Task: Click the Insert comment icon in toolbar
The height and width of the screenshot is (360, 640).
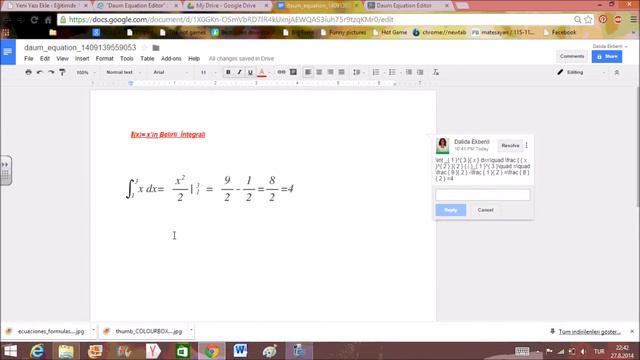Action: [x=293, y=72]
